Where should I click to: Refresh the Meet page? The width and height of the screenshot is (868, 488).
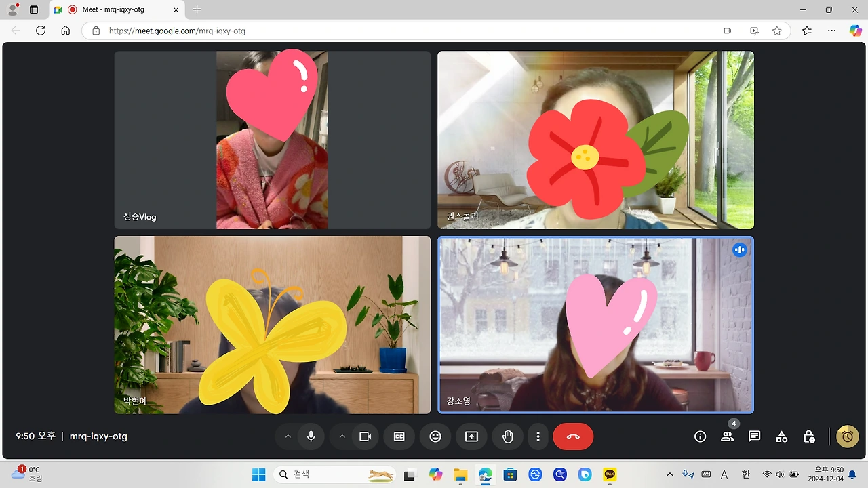[41, 30]
